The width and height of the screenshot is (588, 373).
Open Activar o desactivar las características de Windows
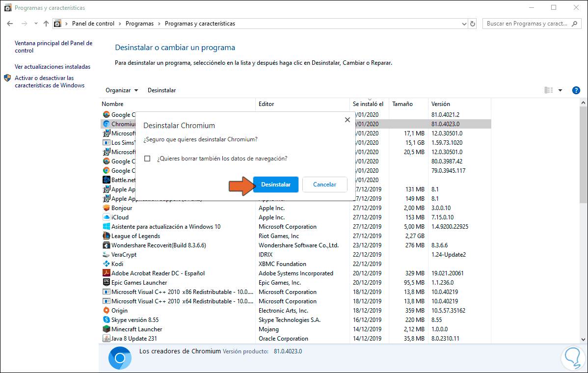point(50,82)
